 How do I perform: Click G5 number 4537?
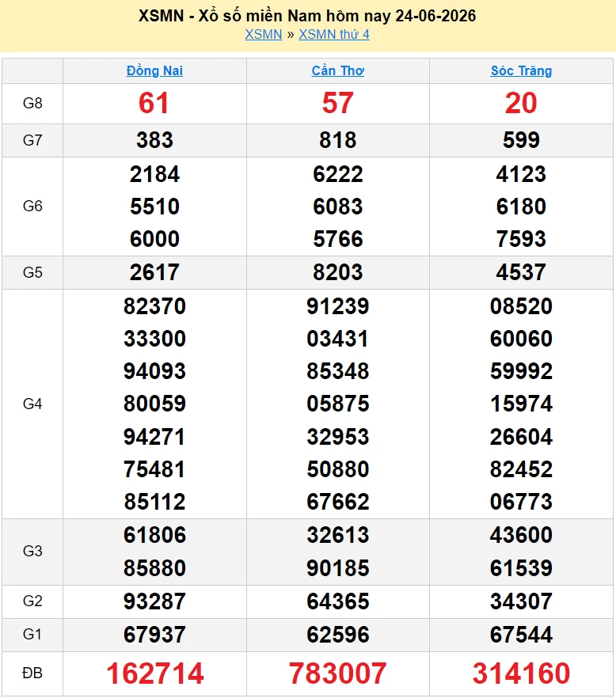point(521,272)
